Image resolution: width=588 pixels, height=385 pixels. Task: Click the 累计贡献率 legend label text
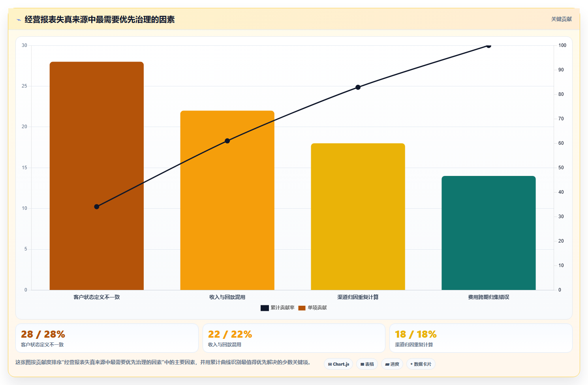[x=282, y=308]
